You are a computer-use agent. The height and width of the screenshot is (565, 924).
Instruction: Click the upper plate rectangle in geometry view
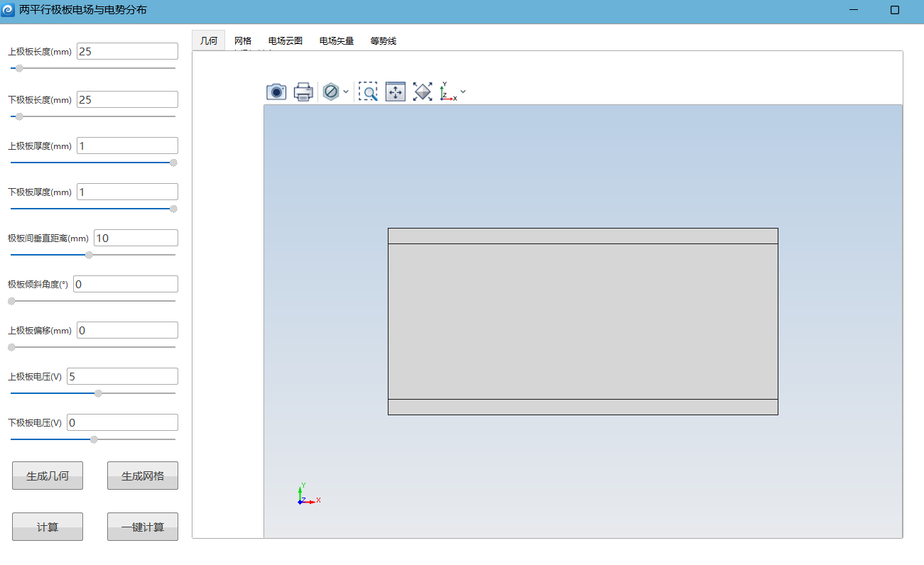tap(583, 236)
